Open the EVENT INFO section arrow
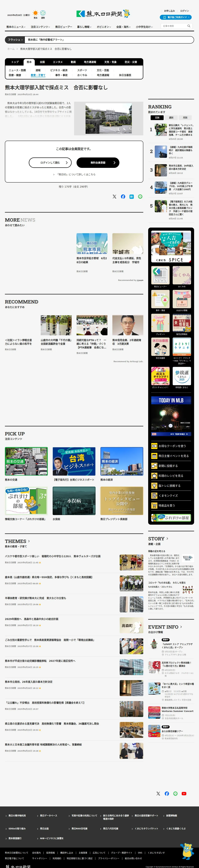Viewport: 199px width, 868px height. click(x=181, y=627)
